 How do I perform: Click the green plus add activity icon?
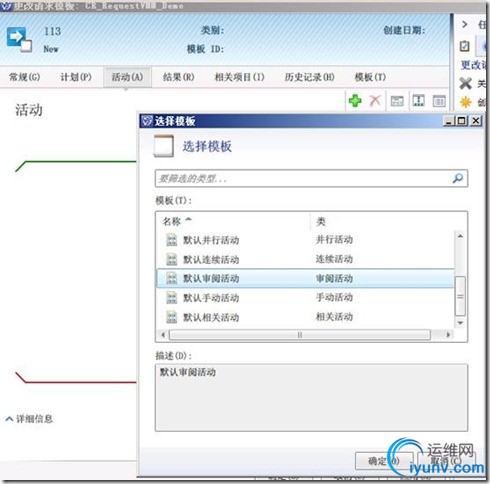[355, 100]
